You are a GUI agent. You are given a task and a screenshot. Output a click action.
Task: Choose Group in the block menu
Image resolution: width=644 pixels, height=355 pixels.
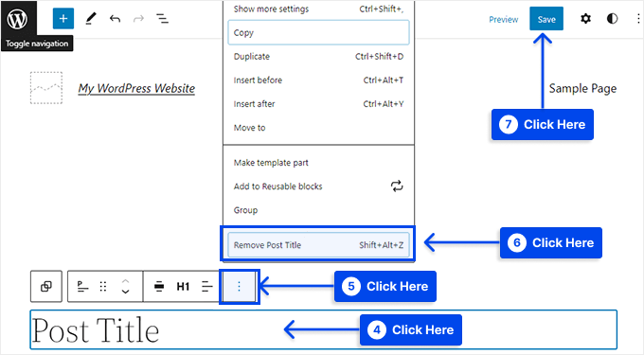[x=318, y=210]
